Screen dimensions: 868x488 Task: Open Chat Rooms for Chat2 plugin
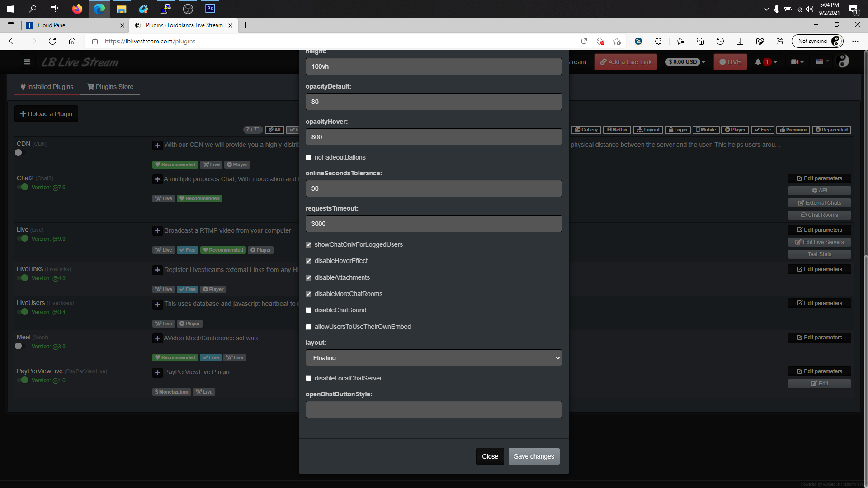pyautogui.click(x=819, y=215)
